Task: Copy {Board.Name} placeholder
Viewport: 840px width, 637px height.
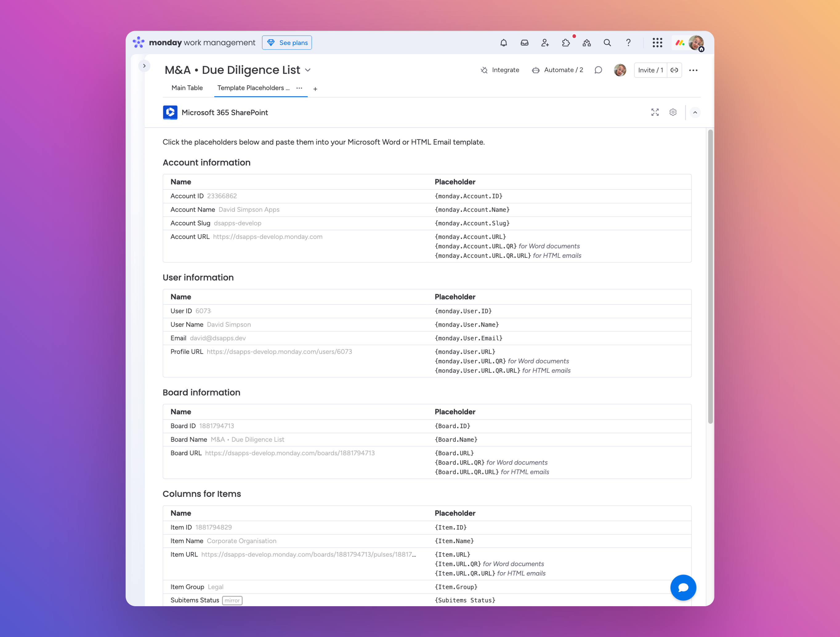Action: tap(456, 440)
